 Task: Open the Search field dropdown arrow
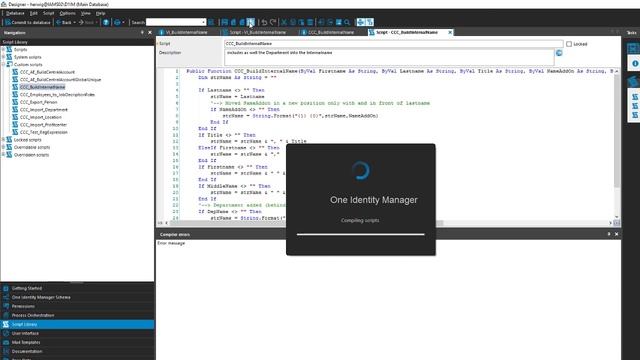coord(203,22)
